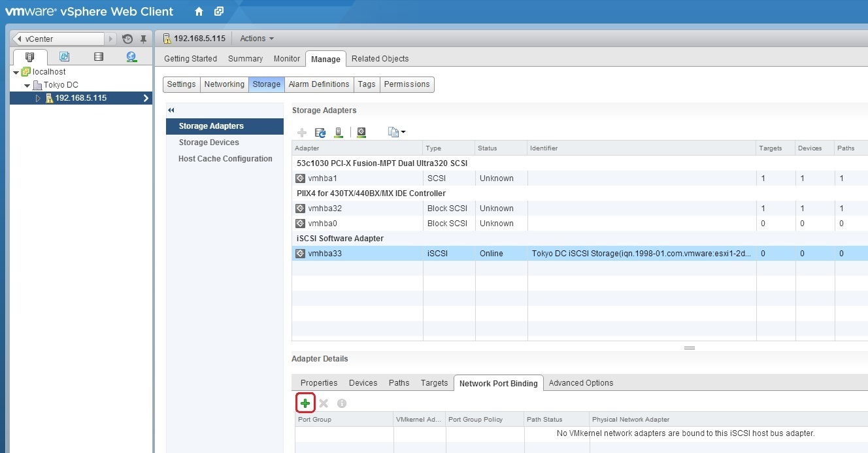
Task: Click the Online status of vmhba33
Action: click(x=492, y=254)
